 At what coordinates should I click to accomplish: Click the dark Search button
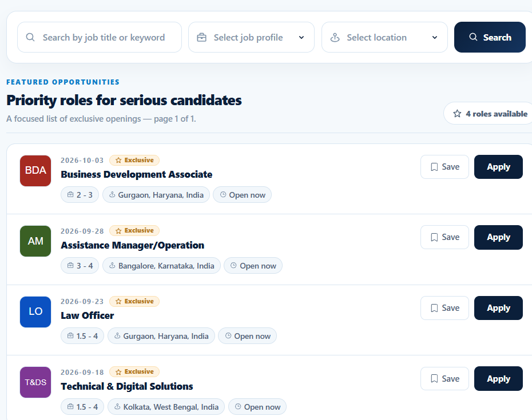490,37
